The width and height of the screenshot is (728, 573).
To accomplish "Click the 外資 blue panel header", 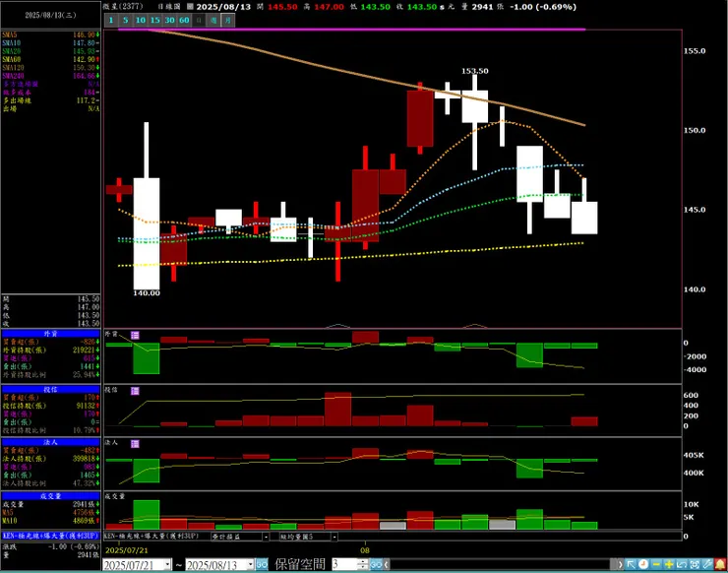I will tap(50, 333).
